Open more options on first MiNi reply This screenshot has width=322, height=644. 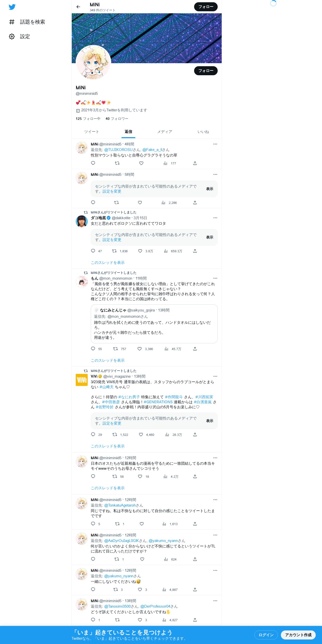click(215, 144)
